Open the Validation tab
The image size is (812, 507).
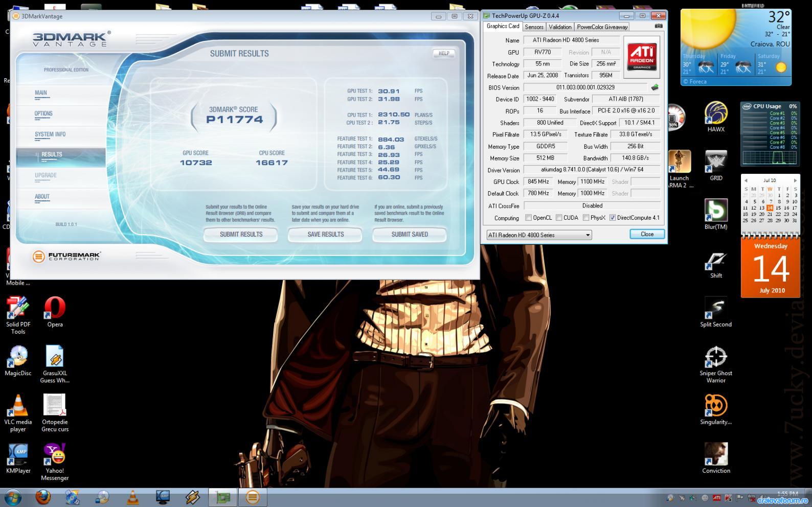coord(560,27)
